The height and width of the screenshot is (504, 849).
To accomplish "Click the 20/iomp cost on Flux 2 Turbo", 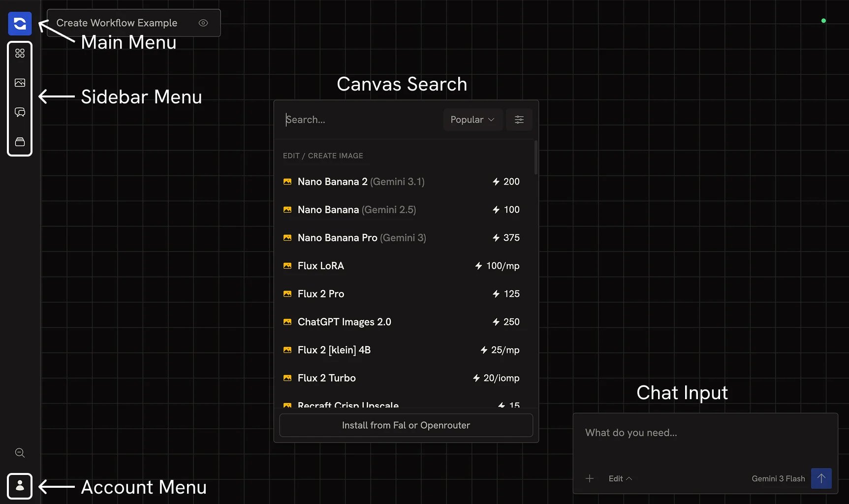I will 496,378.
